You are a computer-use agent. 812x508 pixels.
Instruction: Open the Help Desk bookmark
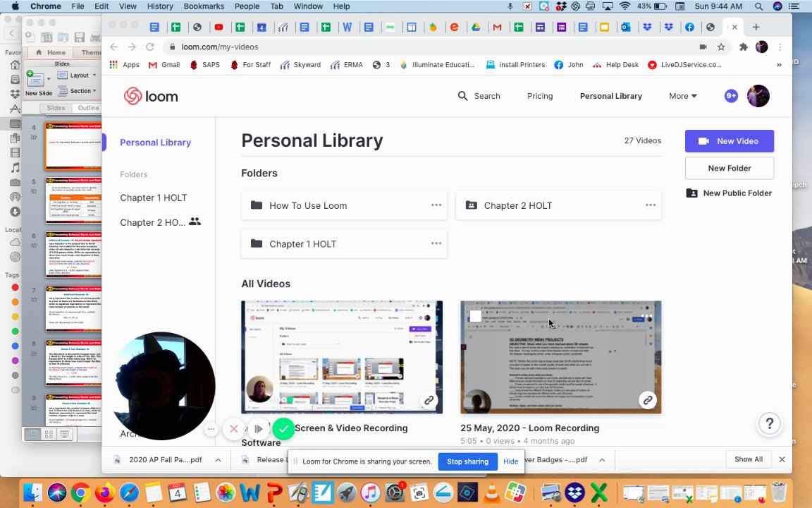point(616,65)
